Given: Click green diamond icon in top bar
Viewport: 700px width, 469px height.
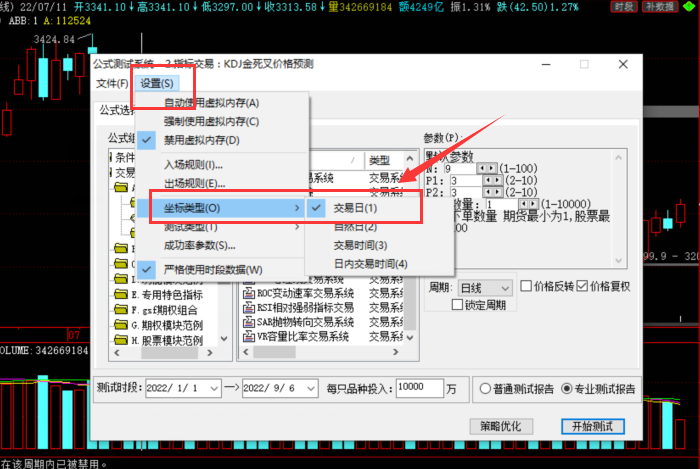Looking at the screenshot, I should (689, 6).
